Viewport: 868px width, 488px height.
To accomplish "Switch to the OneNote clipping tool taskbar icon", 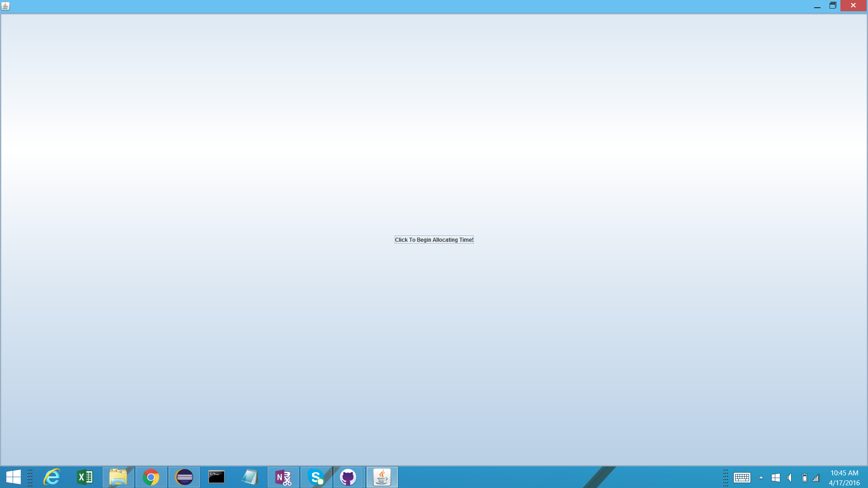I will click(x=283, y=477).
